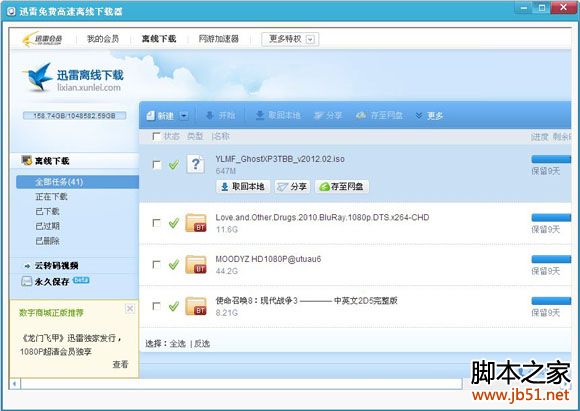Select 已过期 in the sidebar
This screenshot has height=411, width=580.
coord(47,226)
